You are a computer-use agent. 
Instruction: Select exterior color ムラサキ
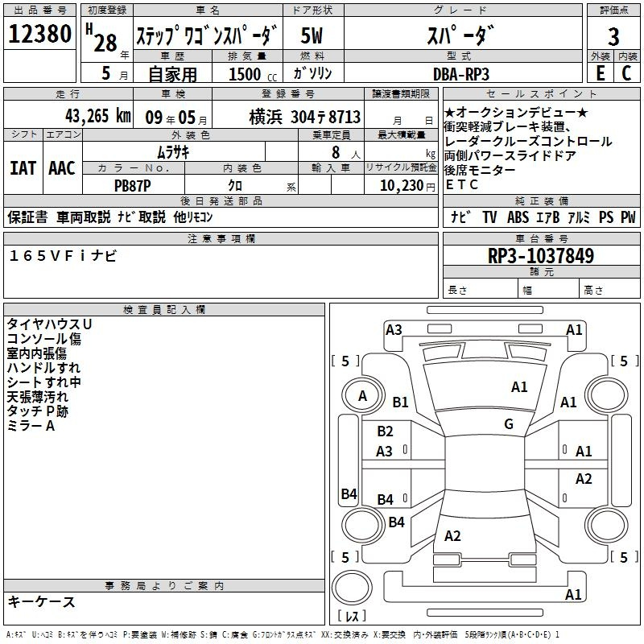coord(173,152)
